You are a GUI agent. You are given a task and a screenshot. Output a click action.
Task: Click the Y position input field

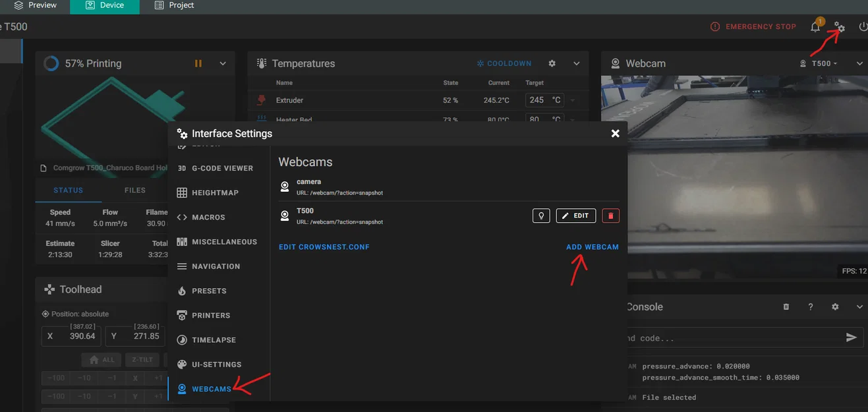point(134,336)
